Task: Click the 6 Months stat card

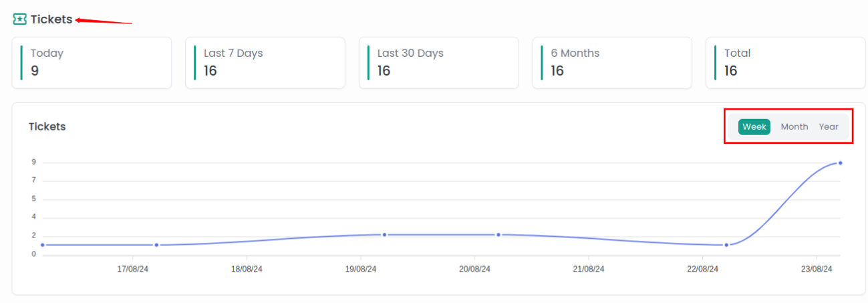Action: [611, 63]
